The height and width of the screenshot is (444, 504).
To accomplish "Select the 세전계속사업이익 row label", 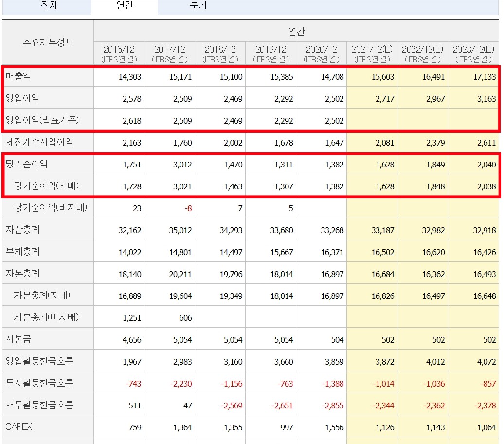I will 39,142.
